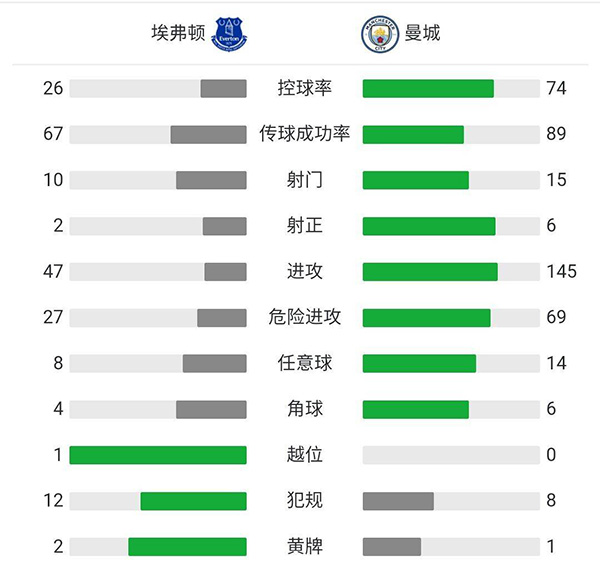Click Manchester City's green 控球率 bar
Viewport: 600px width, 566px height.
(x=428, y=88)
